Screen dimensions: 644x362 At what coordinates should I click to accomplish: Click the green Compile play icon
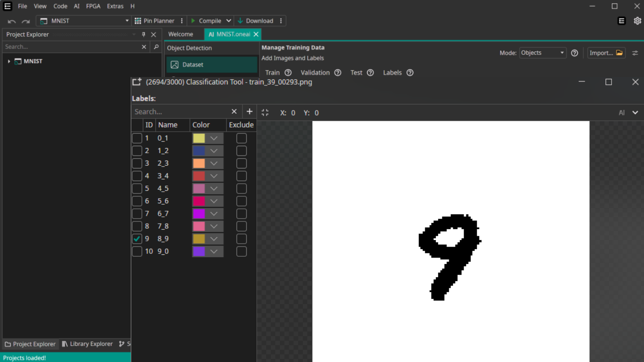click(193, 21)
